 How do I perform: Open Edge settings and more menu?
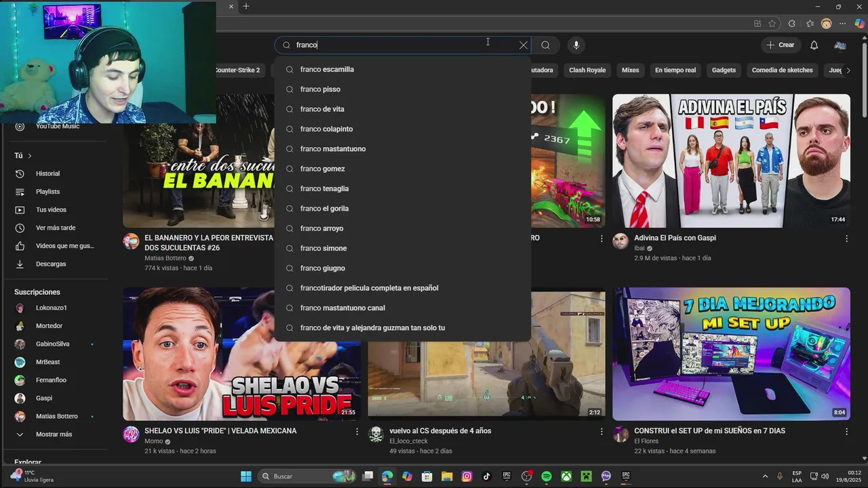(843, 24)
